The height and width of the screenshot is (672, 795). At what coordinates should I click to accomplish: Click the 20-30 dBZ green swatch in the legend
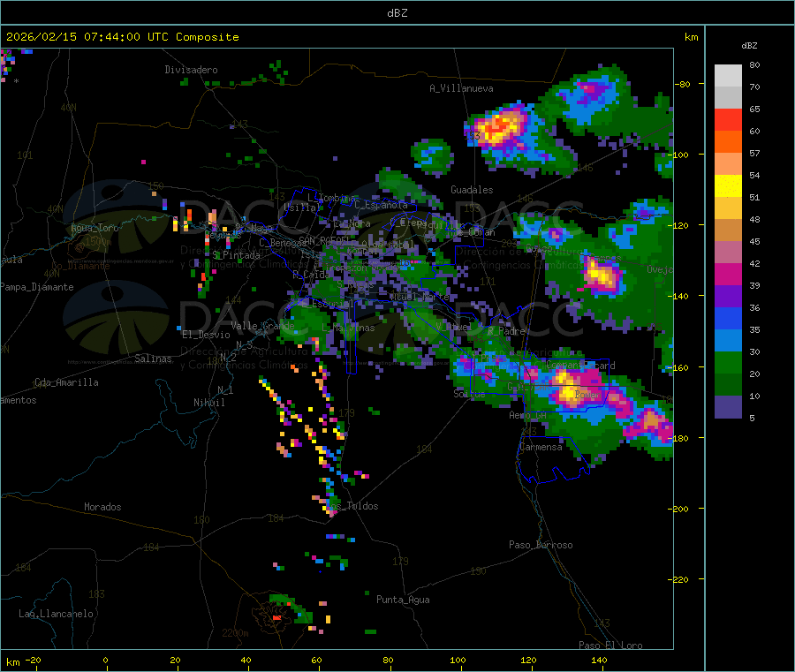(x=728, y=362)
